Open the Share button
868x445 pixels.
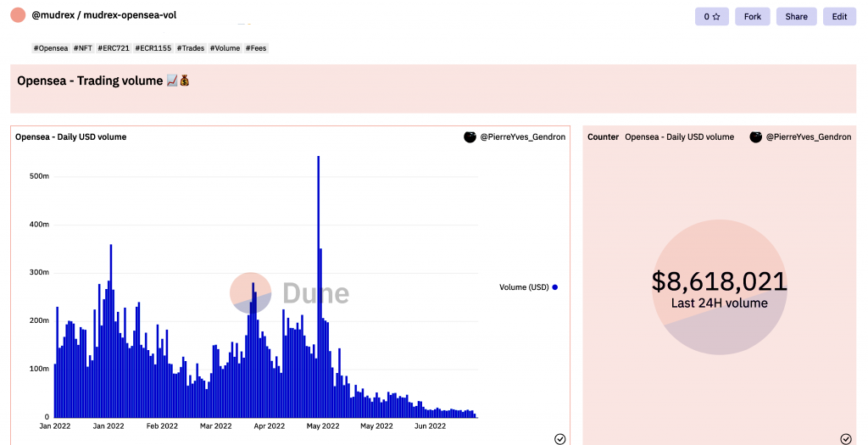(x=796, y=17)
